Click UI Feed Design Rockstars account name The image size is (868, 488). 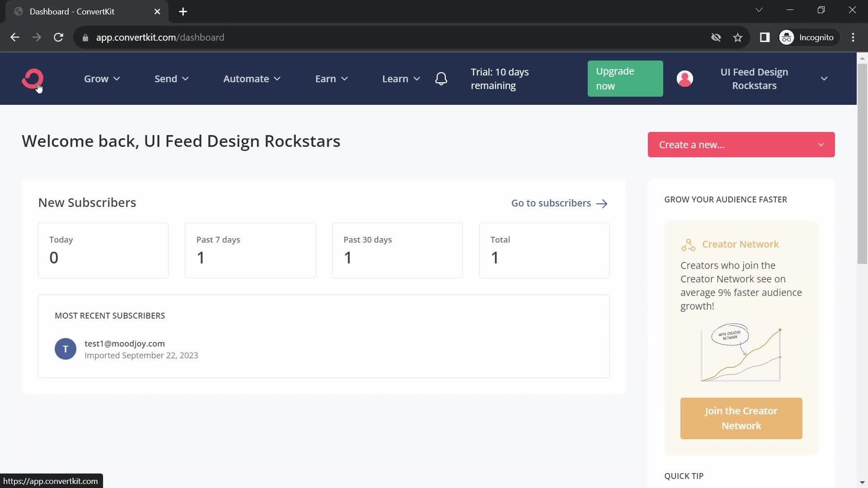(754, 79)
